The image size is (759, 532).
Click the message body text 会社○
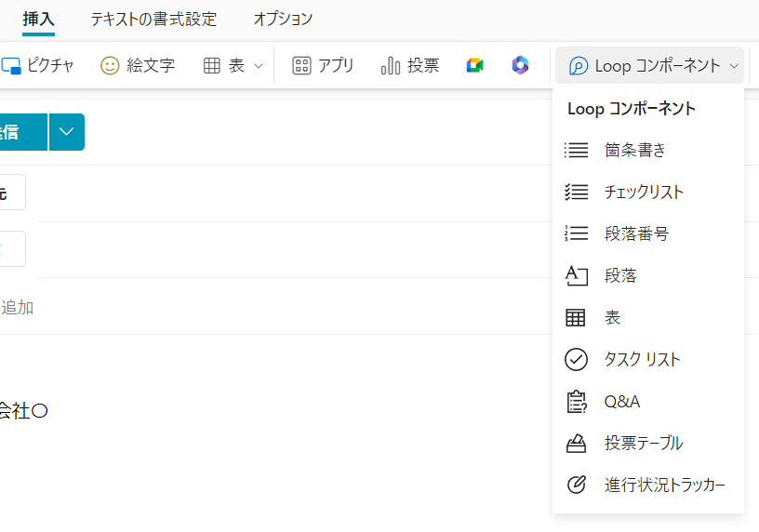point(22,411)
